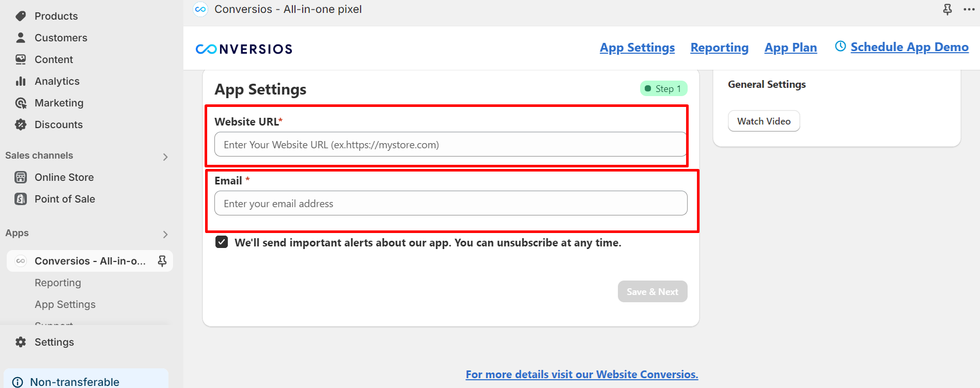Click the Sales channels heading

tap(39, 156)
